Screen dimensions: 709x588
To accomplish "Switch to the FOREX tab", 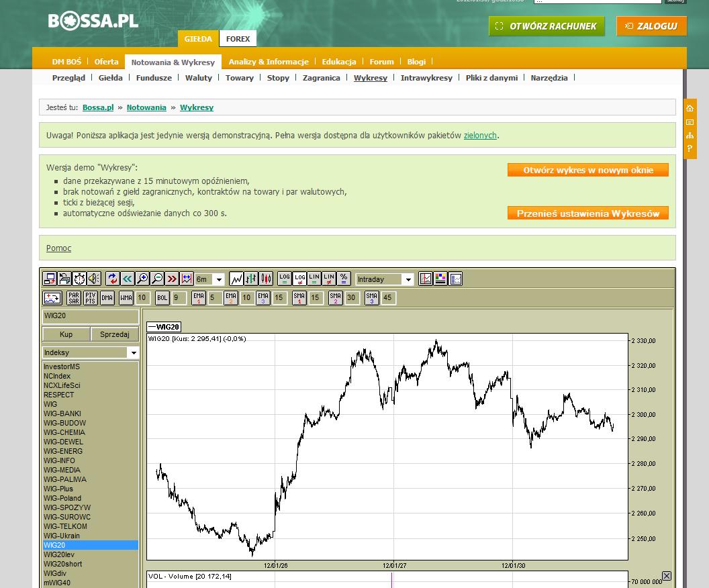I will tap(238, 39).
